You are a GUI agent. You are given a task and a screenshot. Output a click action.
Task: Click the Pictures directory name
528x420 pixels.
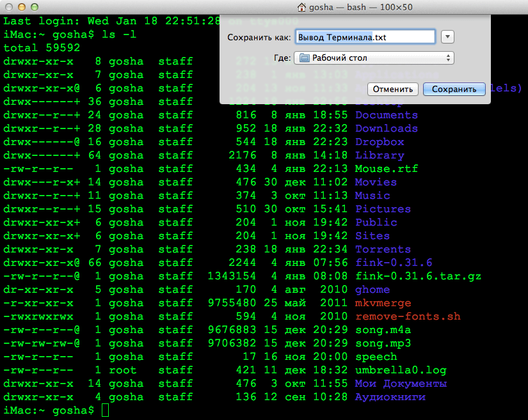click(x=383, y=209)
